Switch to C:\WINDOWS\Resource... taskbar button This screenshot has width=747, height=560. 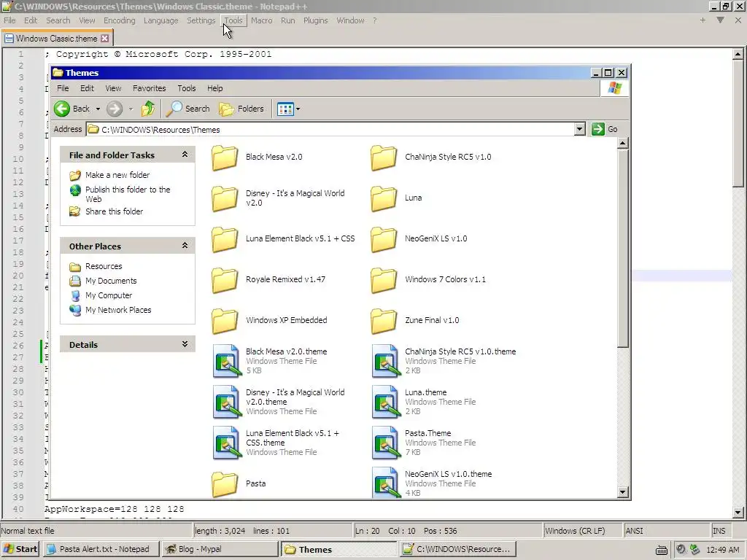[457, 549]
